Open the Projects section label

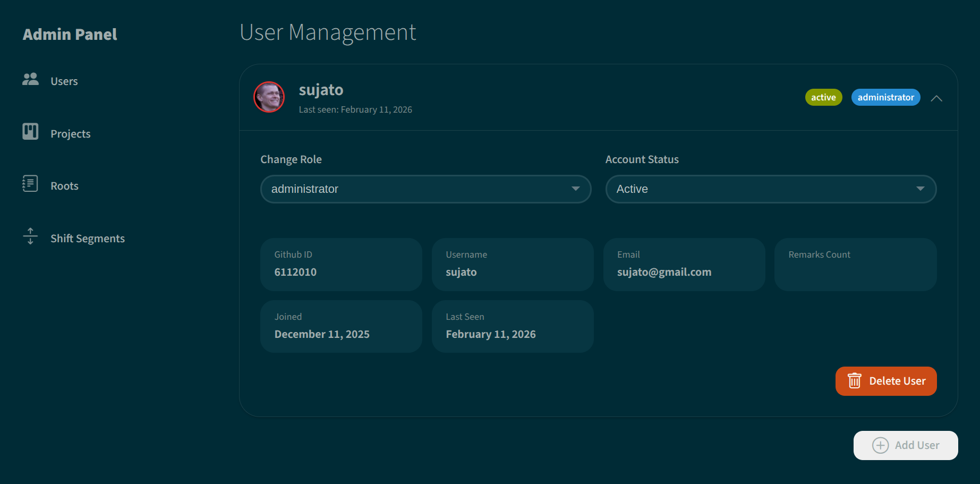(x=71, y=134)
